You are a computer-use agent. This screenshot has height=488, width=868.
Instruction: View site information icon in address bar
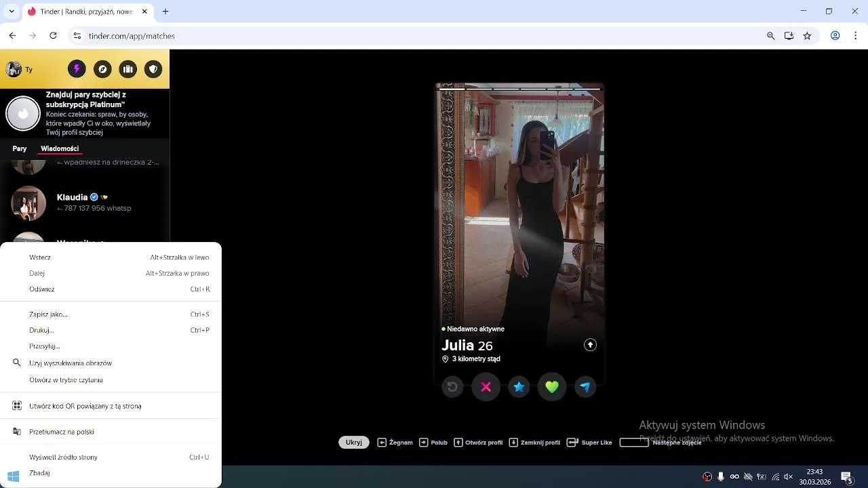(x=77, y=36)
